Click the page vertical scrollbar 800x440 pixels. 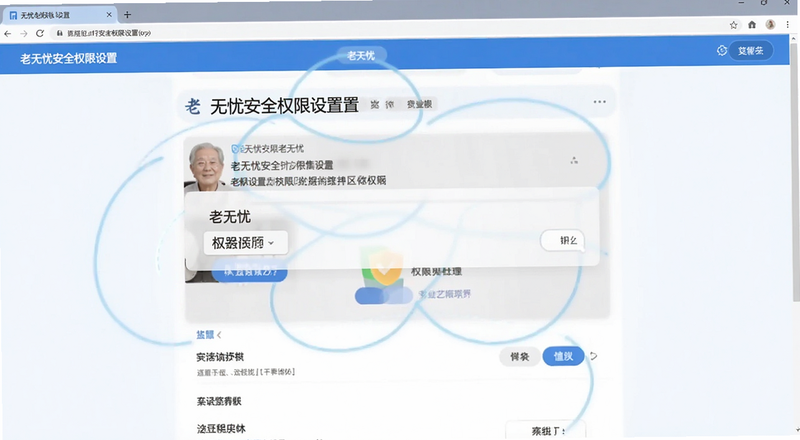[794, 174]
